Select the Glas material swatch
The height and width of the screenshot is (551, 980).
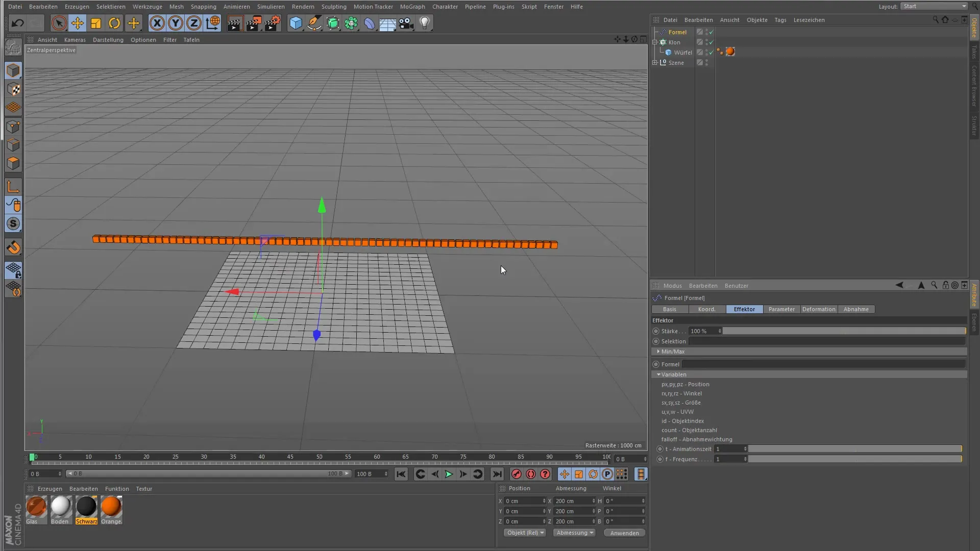pyautogui.click(x=36, y=507)
